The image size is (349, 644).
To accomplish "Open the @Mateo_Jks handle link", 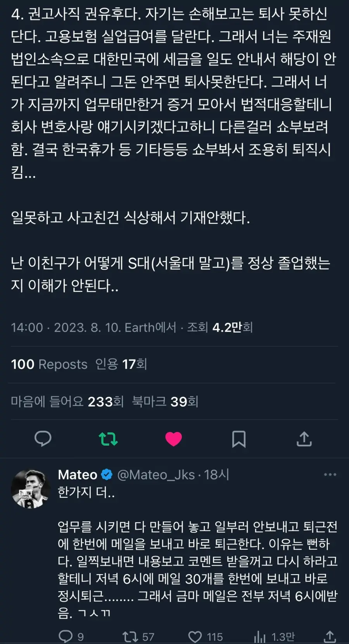I will (156, 474).
